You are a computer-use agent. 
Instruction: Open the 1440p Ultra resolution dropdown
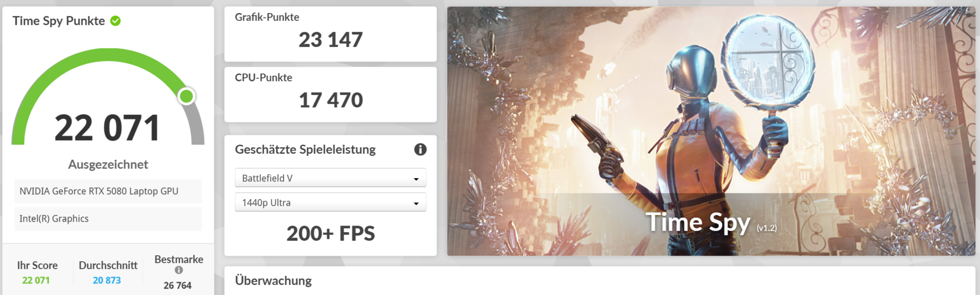pos(330,202)
